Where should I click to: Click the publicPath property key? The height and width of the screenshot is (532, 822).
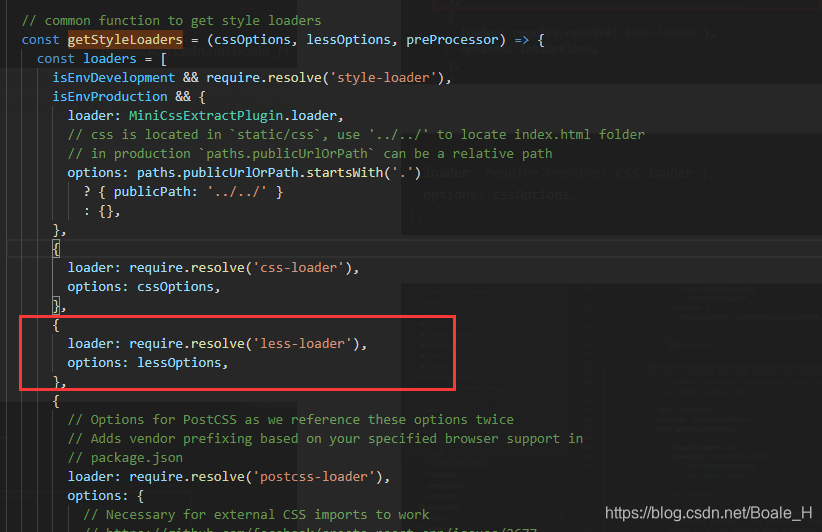coord(152,192)
